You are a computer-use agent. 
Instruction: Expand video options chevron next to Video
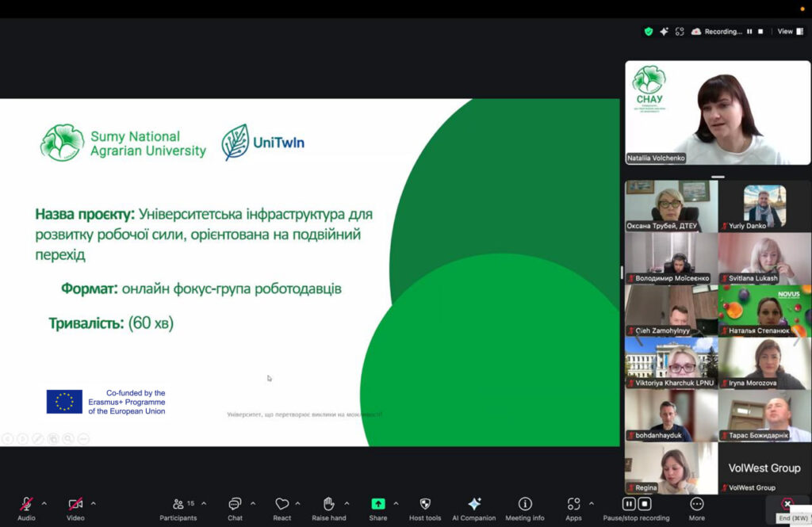[93, 503]
